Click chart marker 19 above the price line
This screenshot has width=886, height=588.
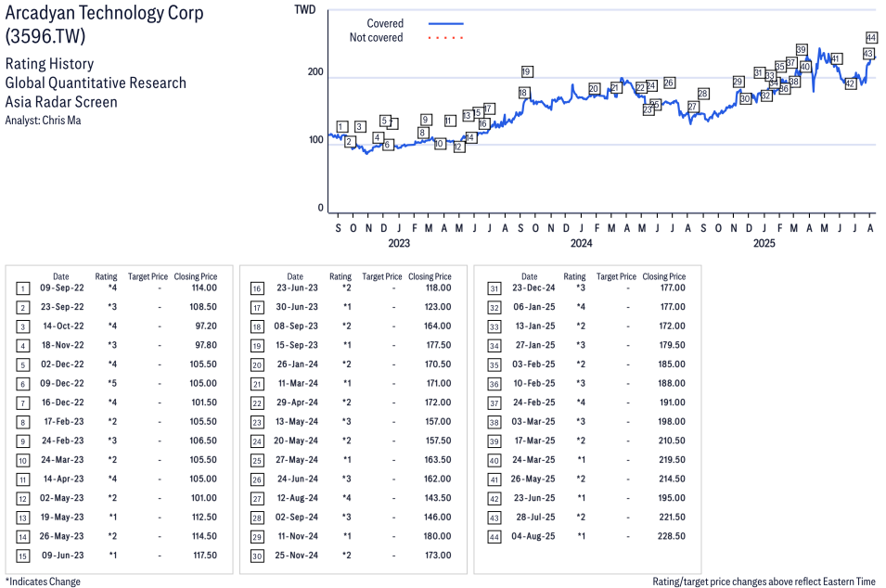click(526, 71)
